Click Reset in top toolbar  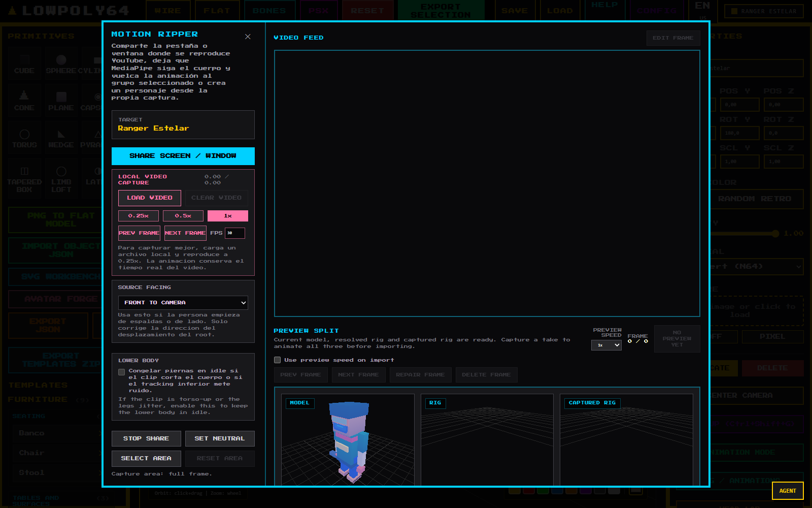coord(367,11)
